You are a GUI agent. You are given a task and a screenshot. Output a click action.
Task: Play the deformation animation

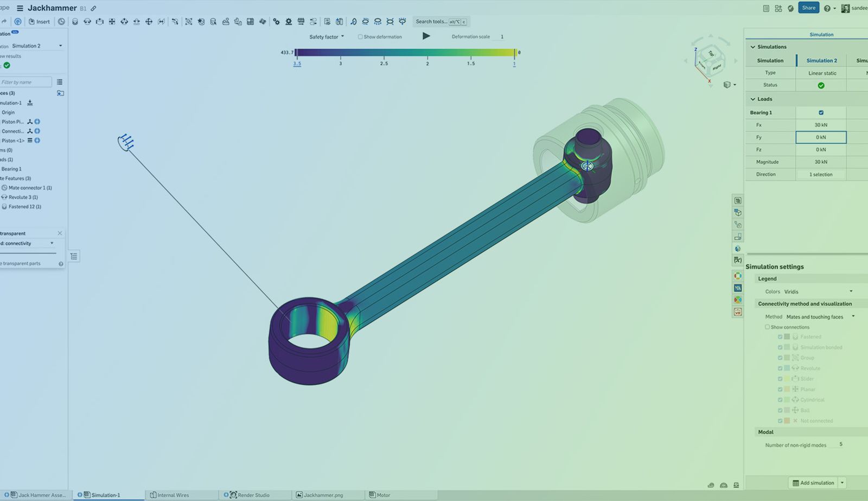click(426, 36)
